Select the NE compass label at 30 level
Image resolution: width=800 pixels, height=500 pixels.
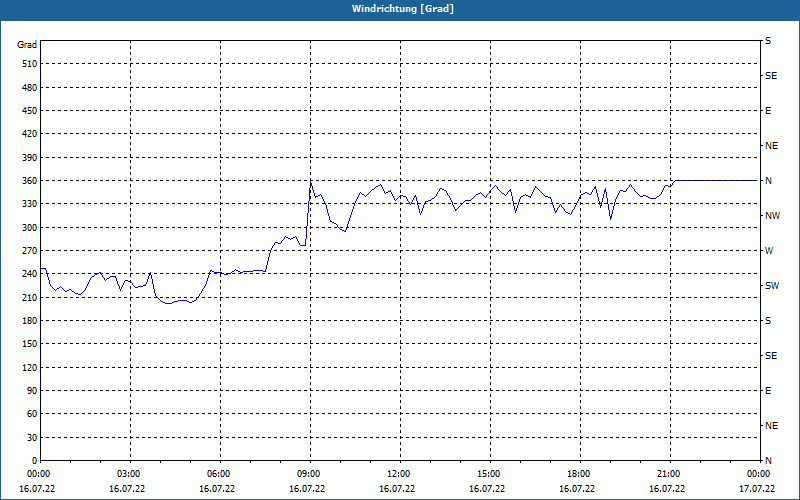pos(771,426)
